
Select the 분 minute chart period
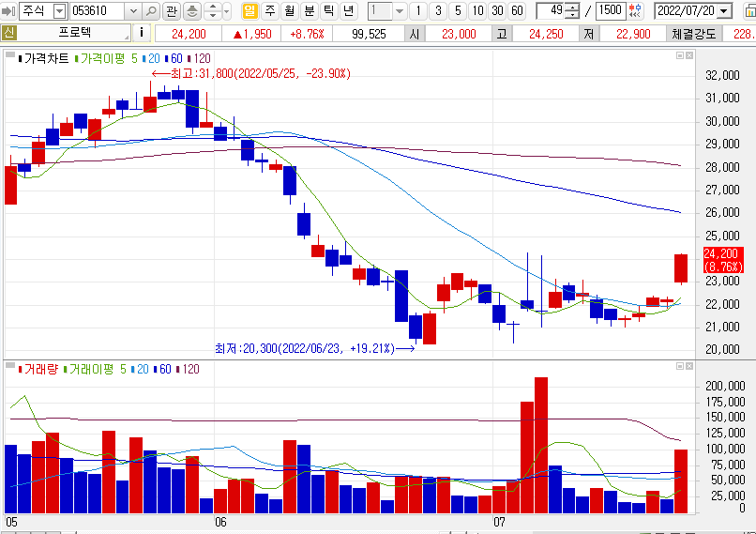(309, 10)
